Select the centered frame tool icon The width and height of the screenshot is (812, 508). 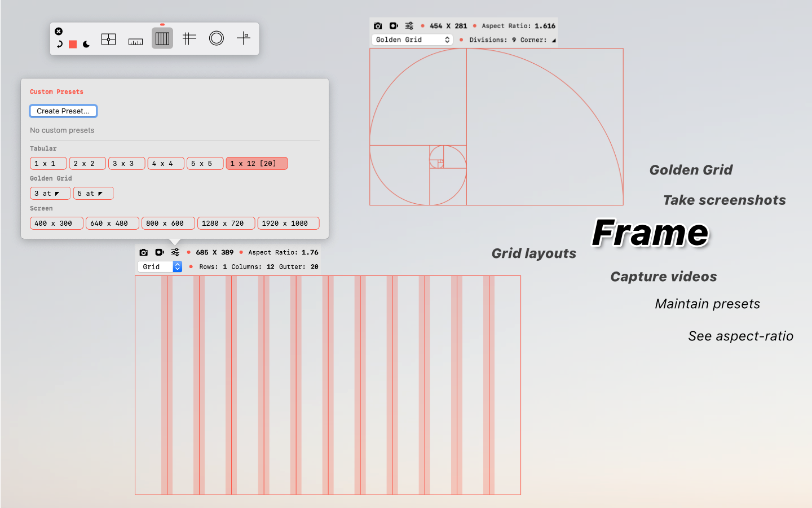[x=108, y=38]
